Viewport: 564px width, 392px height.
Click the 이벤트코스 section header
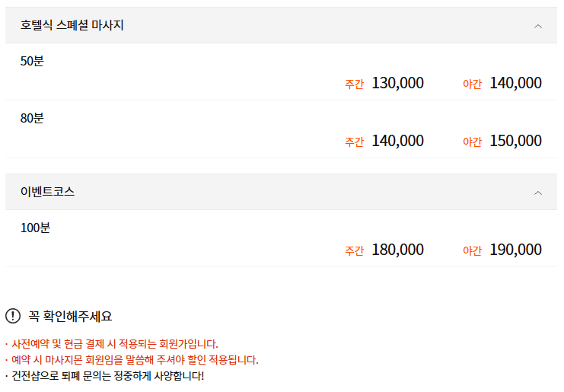click(x=47, y=193)
